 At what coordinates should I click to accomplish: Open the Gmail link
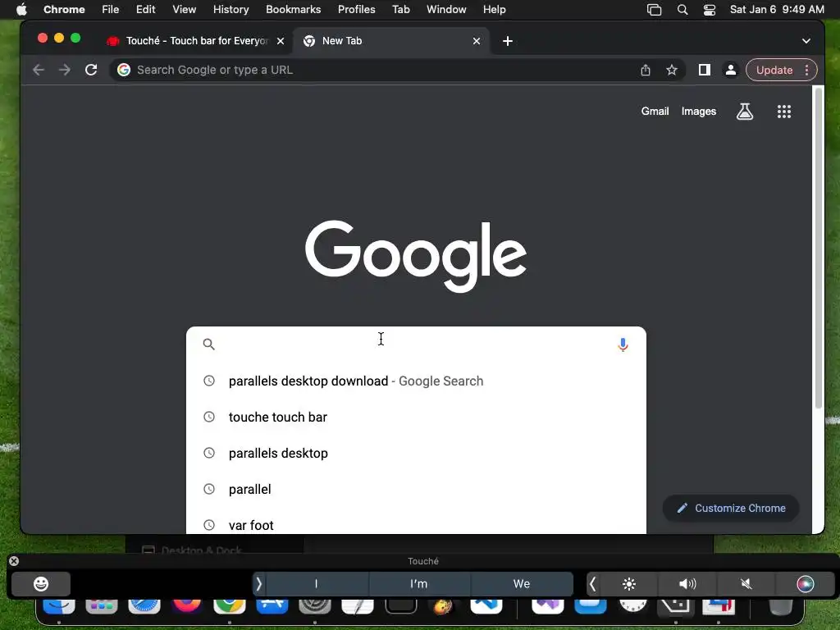(x=655, y=112)
